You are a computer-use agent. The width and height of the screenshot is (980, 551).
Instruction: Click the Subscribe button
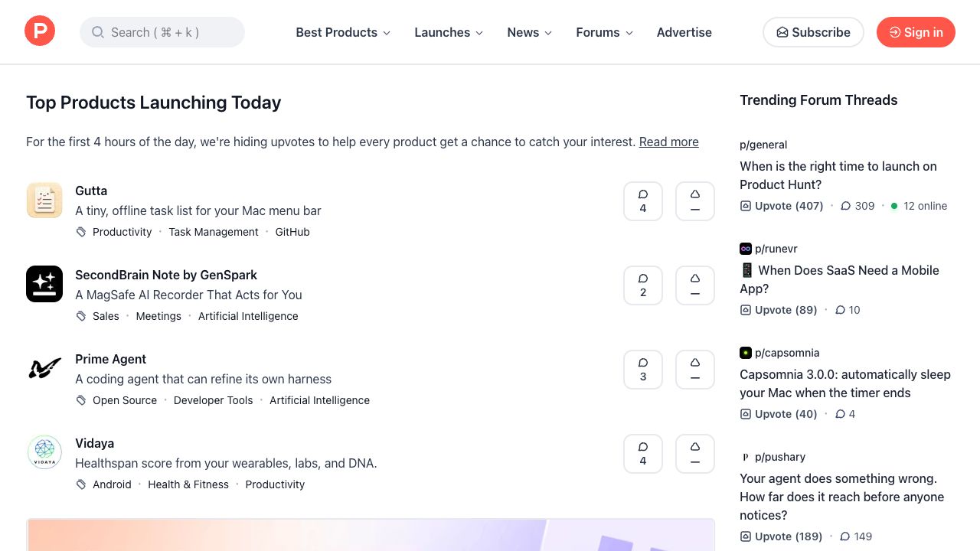click(x=813, y=32)
